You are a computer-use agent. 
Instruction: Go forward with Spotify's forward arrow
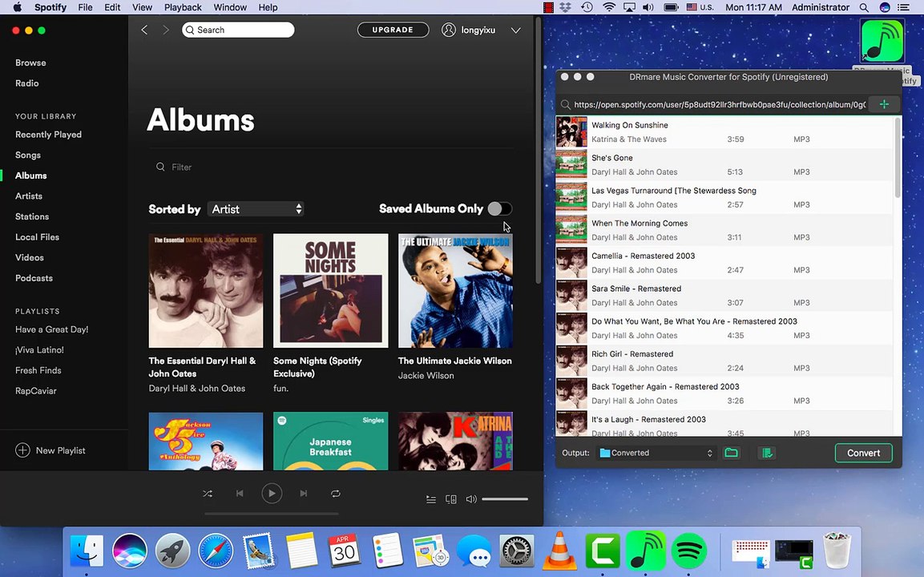point(166,30)
